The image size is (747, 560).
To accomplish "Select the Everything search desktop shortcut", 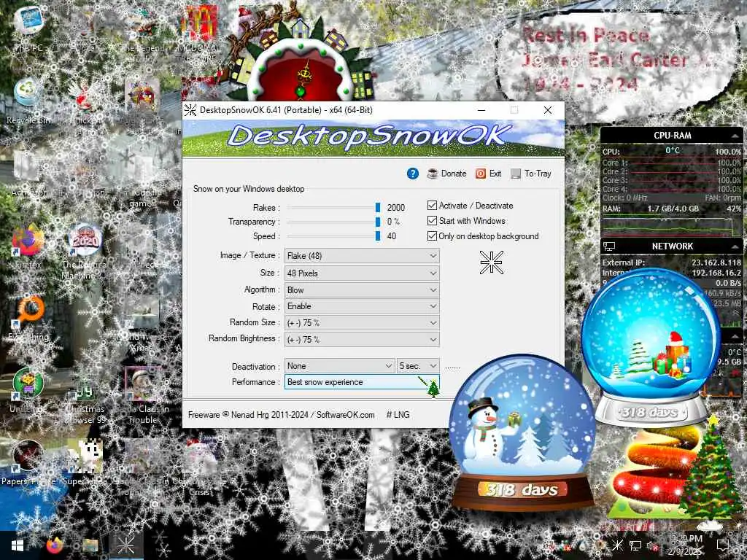I will pos(28,318).
